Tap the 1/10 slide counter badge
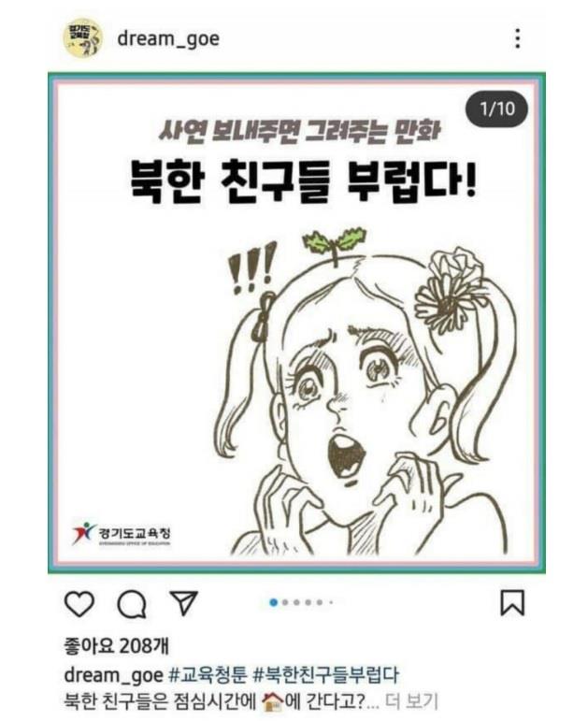Image resolution: width=588 pixels, height=721 pixels. pyautogui.click(x=497, y=109)
